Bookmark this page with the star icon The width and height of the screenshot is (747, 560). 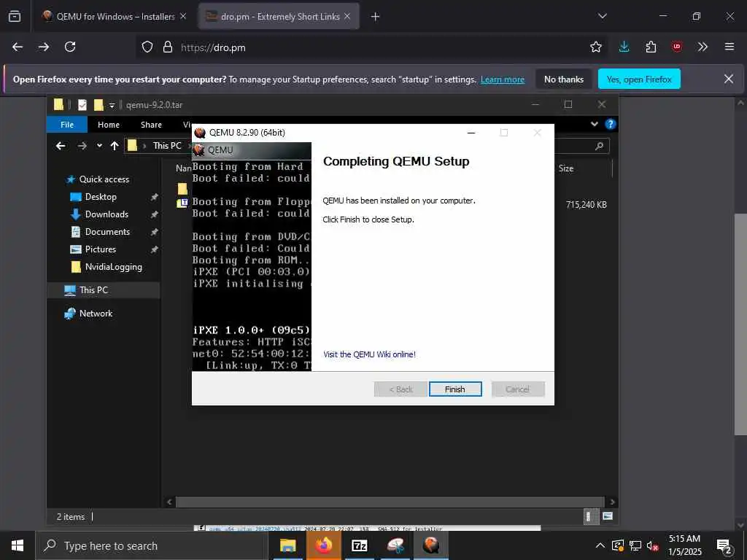click(x=595, y=47)
